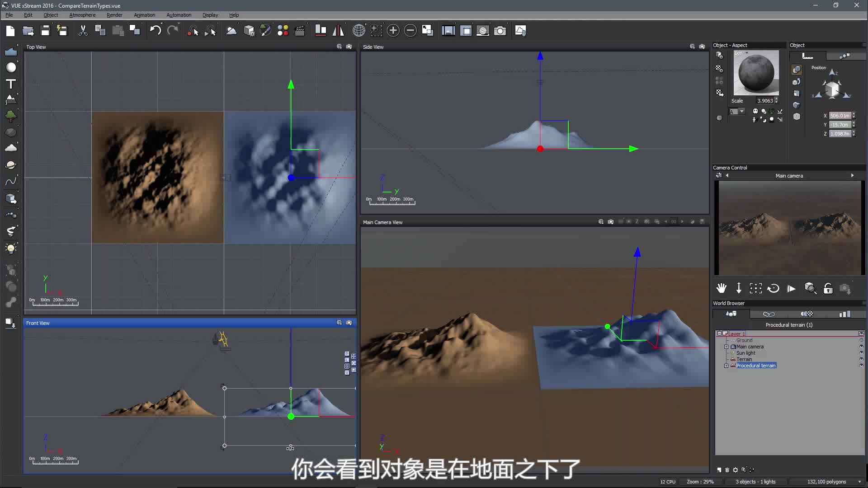868x488 pixels.
Task: Collapse the Layer 1 tree node
Action: click(719, 333)
